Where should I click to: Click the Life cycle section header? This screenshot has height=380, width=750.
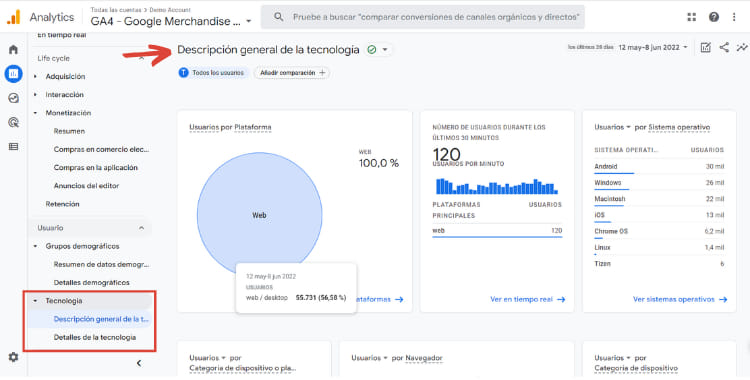tap(54, 58)
